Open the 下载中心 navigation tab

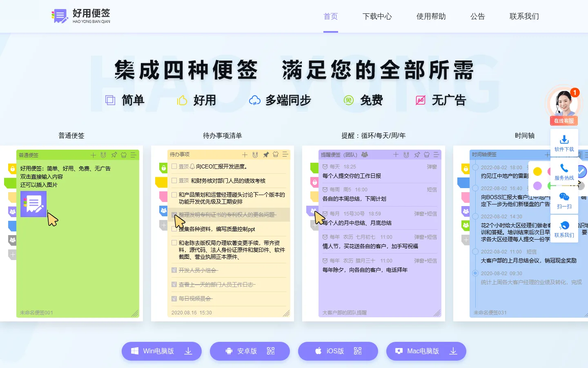tap(377, 16)
